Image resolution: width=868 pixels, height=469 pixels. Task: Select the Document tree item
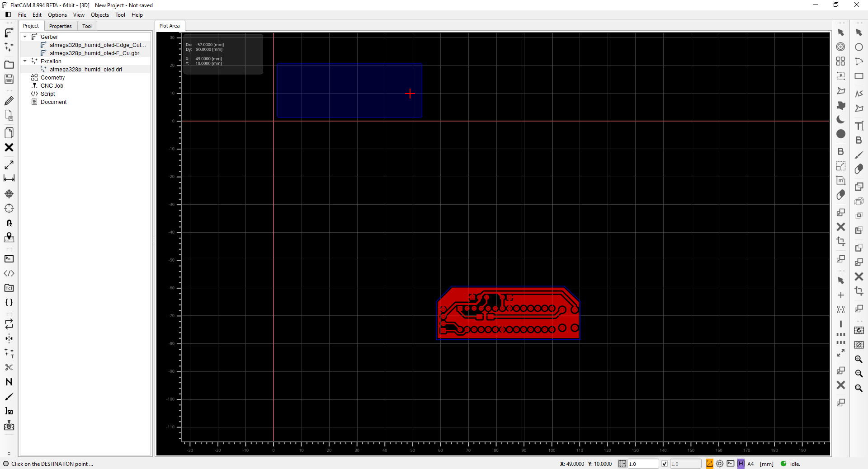(53, 102)
